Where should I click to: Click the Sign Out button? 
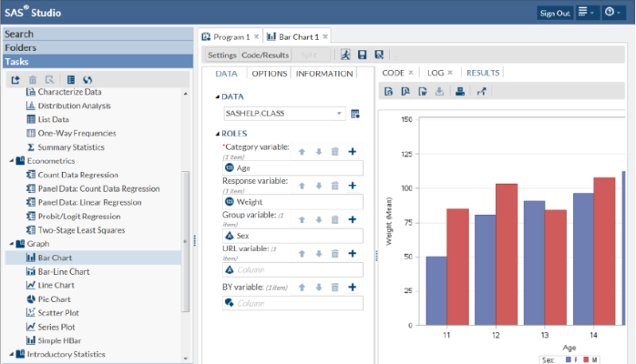pyautogui.click(x=555, y=13)
